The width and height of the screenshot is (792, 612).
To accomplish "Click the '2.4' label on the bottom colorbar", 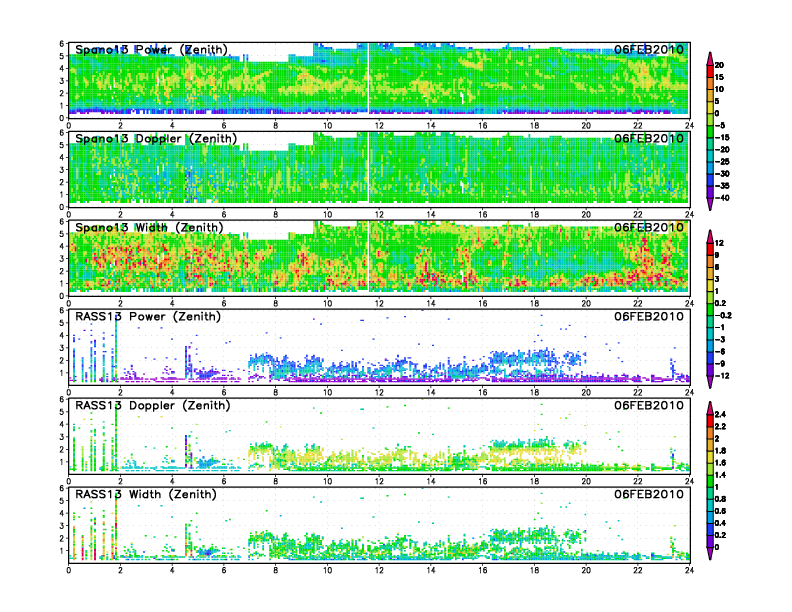I will [x=720, y=414].
